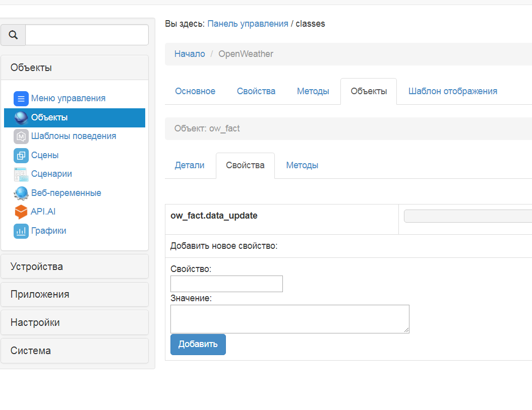Expand the Настройки sidebar section
This screenshot has height=410, width=532.
(75, 322)
